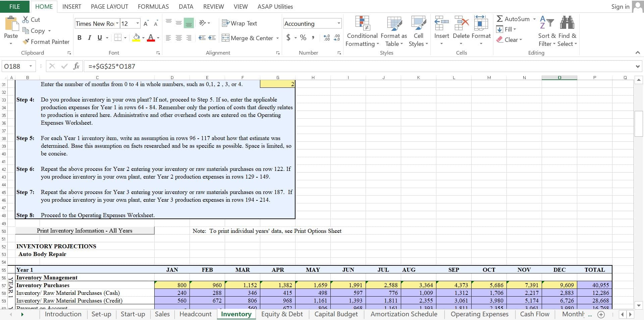644x320 pixels.
Task: Open Conditional Formatting
Action: 362,31
